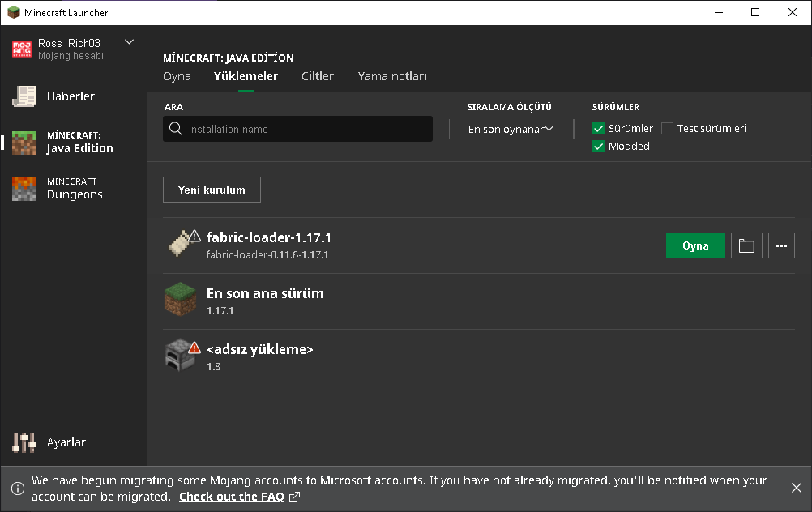812x512 pixels.
Task: Click the red warning on adsız yükleme
Action: click(194, 348)
